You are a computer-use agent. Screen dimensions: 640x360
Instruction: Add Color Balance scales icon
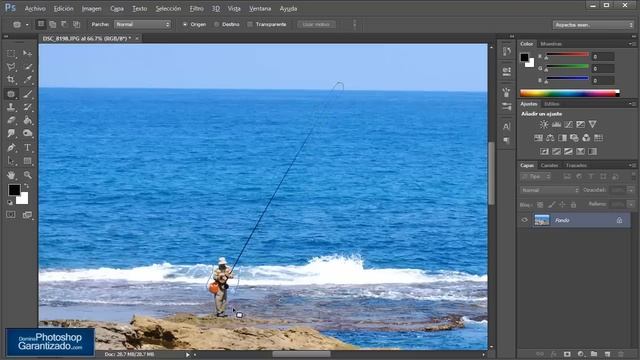pos(550,138)
